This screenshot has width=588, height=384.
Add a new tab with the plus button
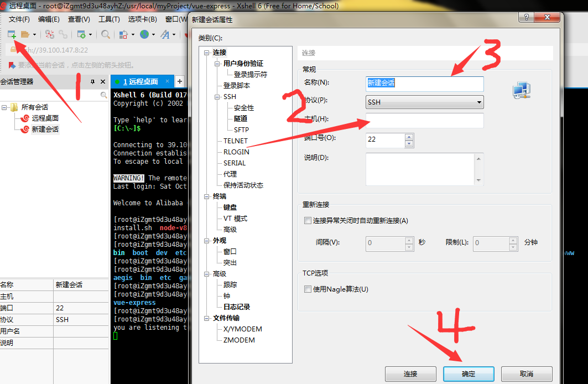[180, 81]
